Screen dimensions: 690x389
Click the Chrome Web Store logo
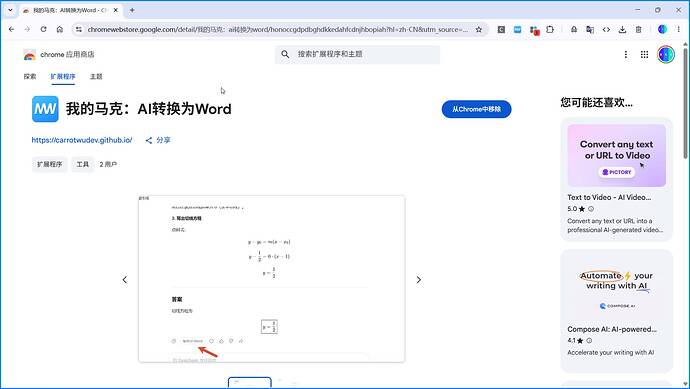pos(29,55)
